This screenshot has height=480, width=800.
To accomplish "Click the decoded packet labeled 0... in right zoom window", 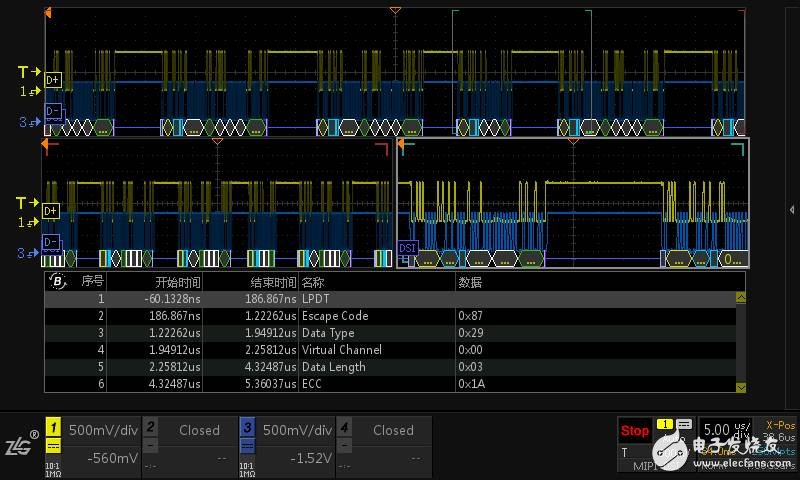I will pyautogui.click(x=733, y=259).
